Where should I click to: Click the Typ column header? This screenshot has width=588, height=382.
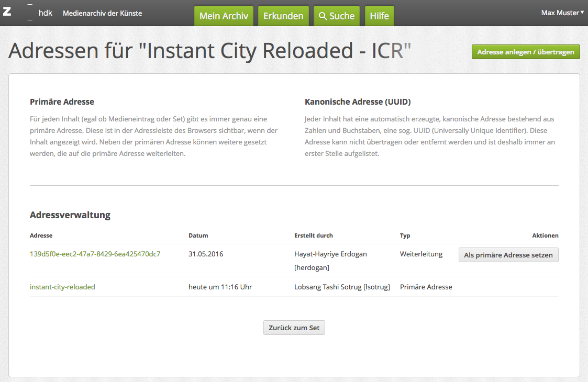click(x=405, y=235)
